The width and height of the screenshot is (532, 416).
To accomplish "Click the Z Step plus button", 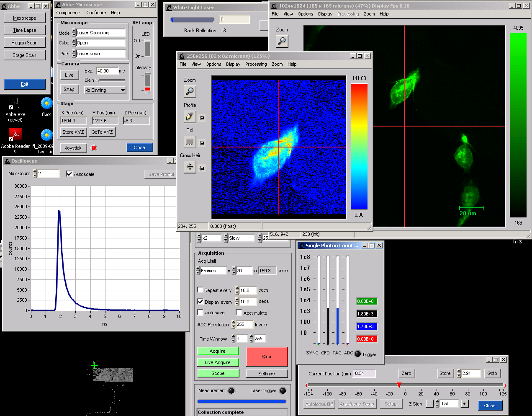I will (464, 403).
